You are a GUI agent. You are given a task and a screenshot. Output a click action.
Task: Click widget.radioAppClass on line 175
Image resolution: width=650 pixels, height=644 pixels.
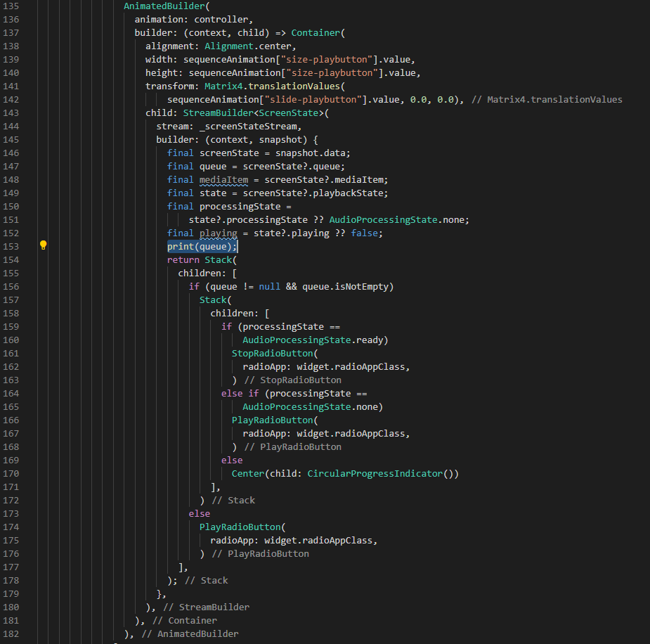point(318,541)
